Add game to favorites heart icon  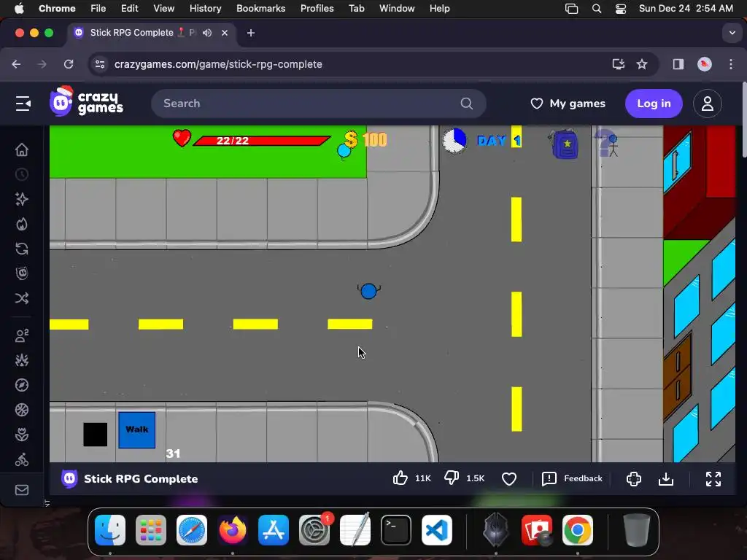(508, 478)
